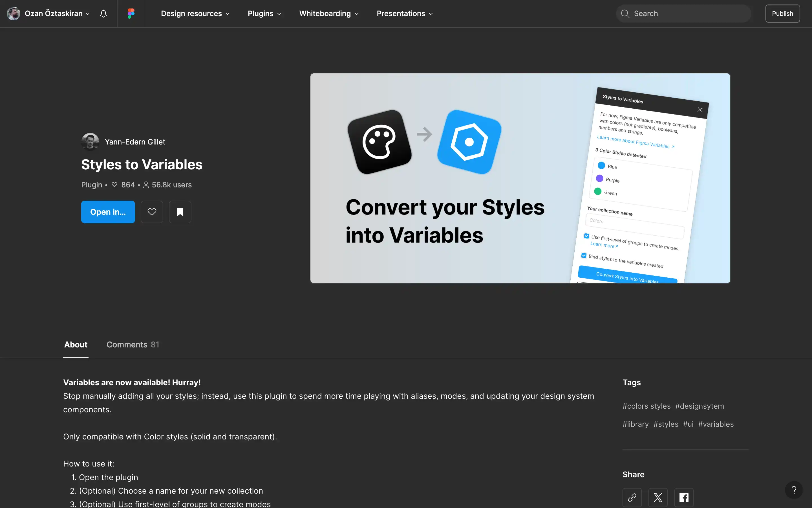812x508 pixels.
Task: Open the #colors styles tag
Action: [x=646, y=406]
